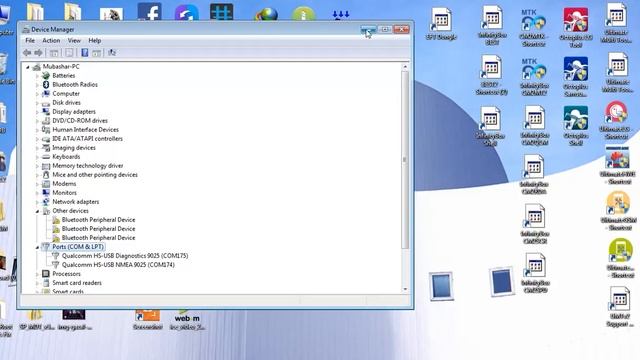Image resolution: width=640 pixels, height=360 pixels.
Task: Click the Facebook icon on the desktop
Action: point(149,11)
